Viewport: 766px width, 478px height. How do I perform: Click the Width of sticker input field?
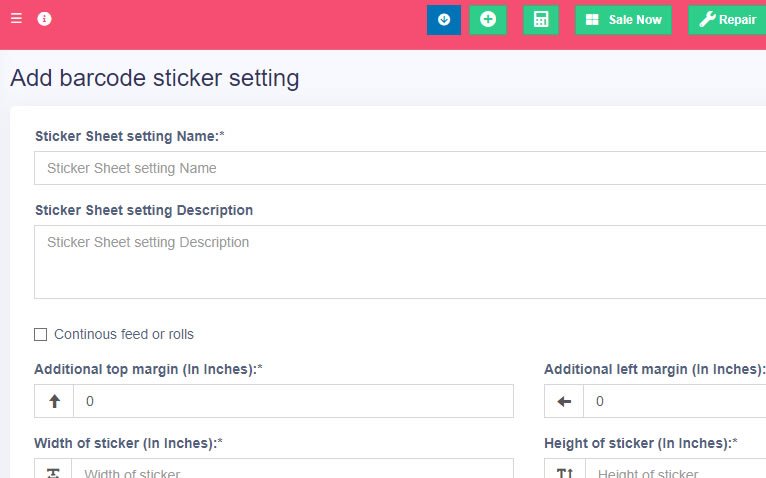click(293, 470)
